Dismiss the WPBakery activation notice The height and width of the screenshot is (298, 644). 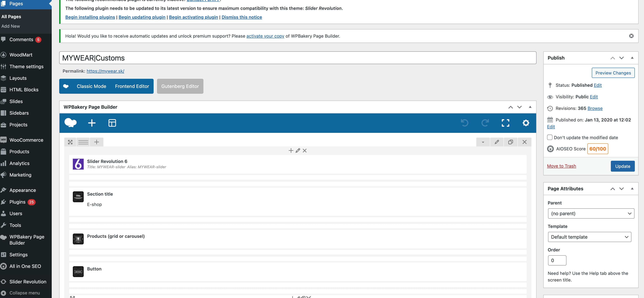point(631,36)
